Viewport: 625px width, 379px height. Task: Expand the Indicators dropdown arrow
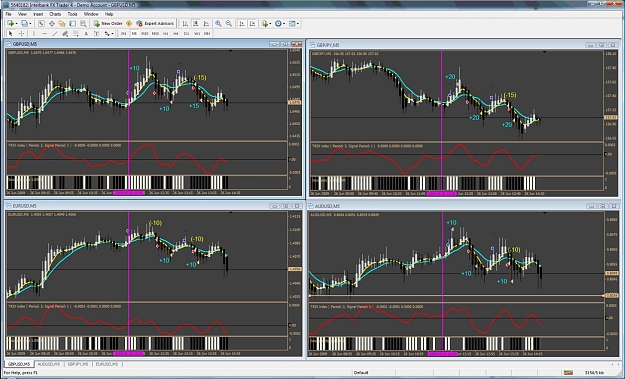(x=270, y=24)
